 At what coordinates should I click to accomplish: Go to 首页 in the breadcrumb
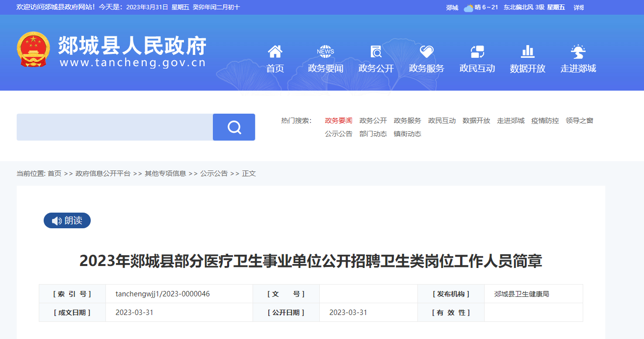click(x=54, y=173)
